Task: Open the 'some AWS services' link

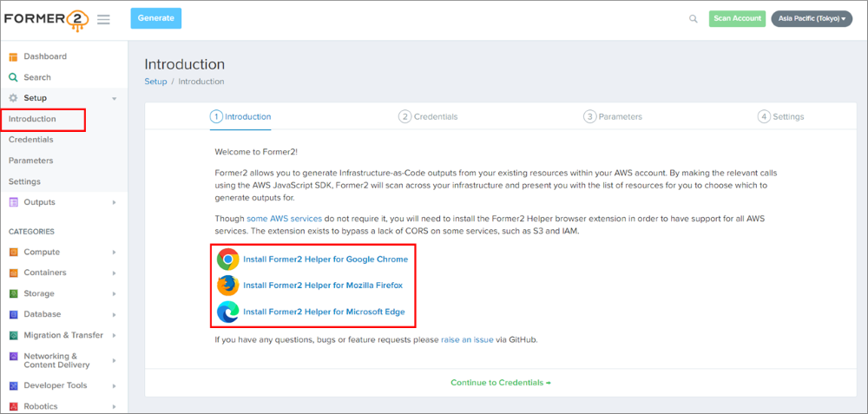Action: click(284, 219)
